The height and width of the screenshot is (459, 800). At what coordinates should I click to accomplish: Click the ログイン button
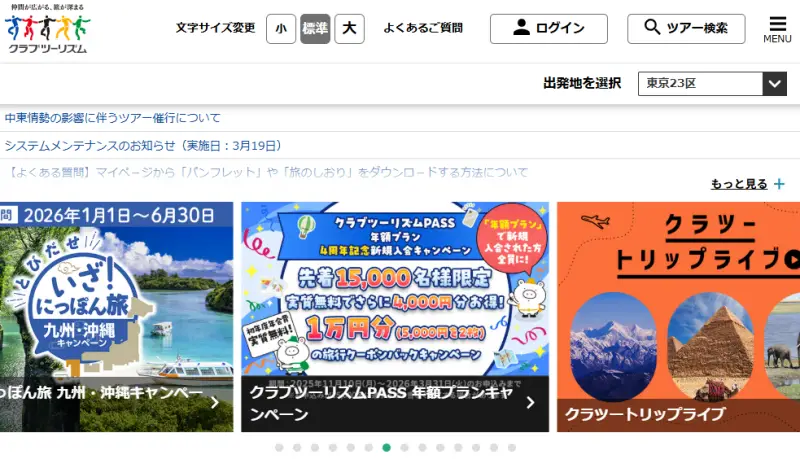(549, 29)
